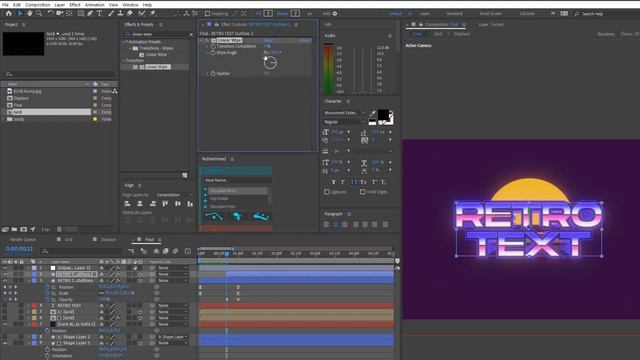Enable the Ligatures checkbox
This screenshot has height=360, width=640.
coord(327,191)
